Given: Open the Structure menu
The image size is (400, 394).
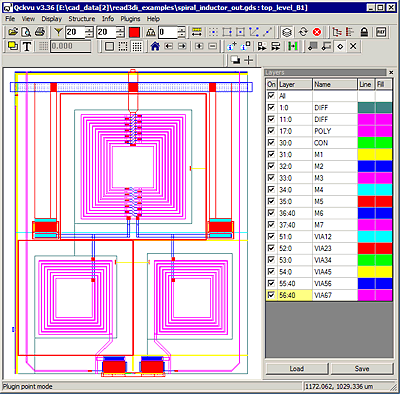Looking at the screenshot, I should point(82,19).
